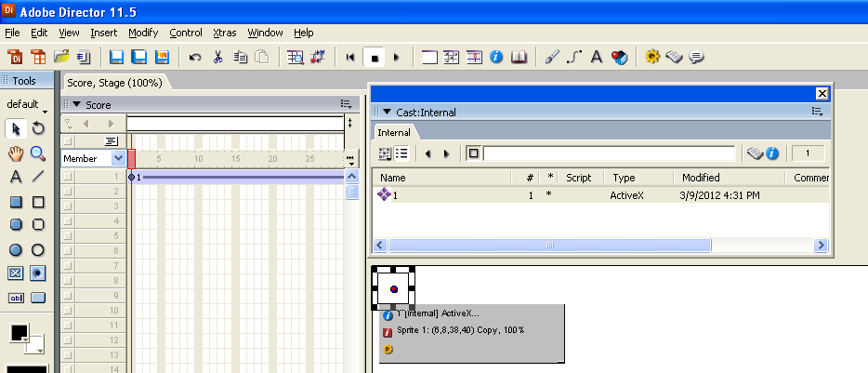
Task: Play the movie
Action: pyautogui.click(x=396, y=57)
